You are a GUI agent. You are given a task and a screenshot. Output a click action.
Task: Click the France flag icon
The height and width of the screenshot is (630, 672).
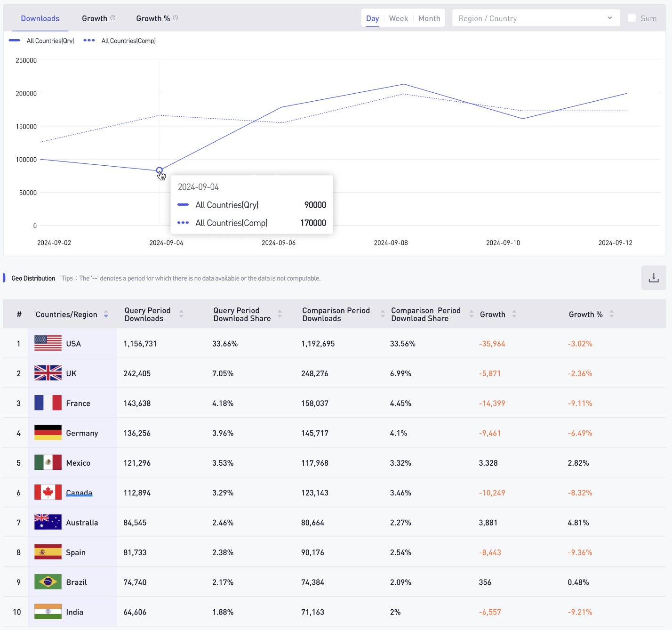click(x=48, y=403)
